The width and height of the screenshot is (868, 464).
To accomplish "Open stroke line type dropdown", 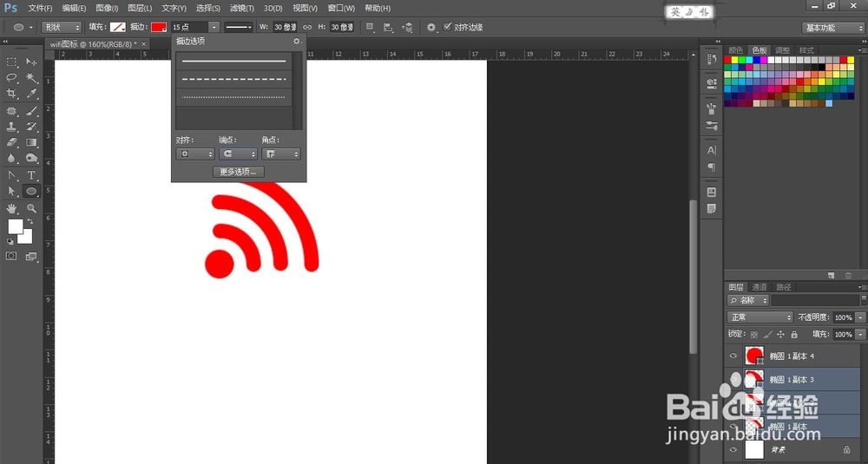I will [238, 27].
